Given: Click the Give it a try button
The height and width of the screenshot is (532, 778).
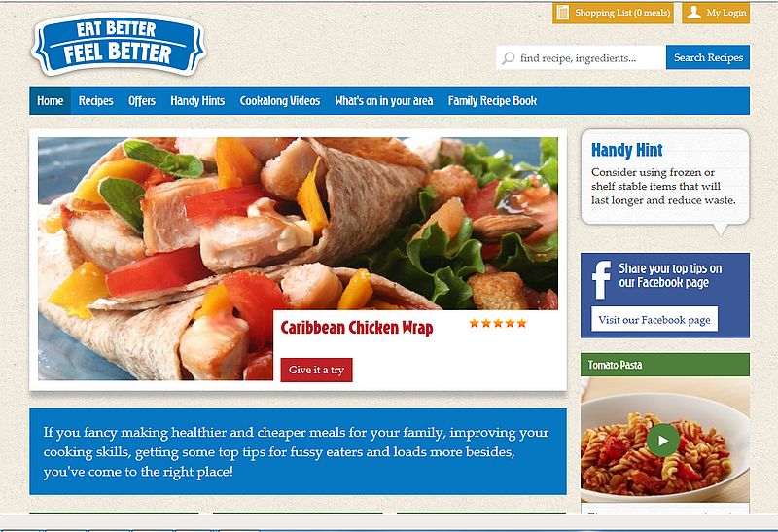Looking at the screenshot, I should point(317,370).
